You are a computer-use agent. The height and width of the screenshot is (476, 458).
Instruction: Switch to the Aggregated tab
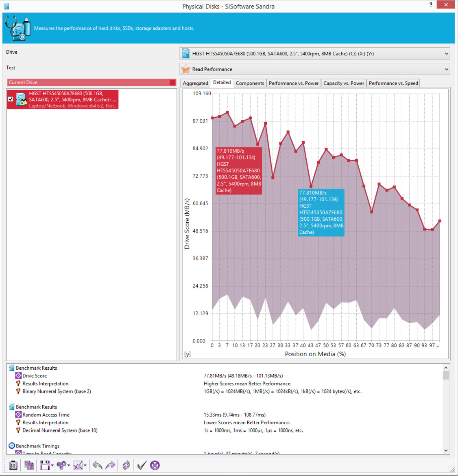tap(195, 83)
